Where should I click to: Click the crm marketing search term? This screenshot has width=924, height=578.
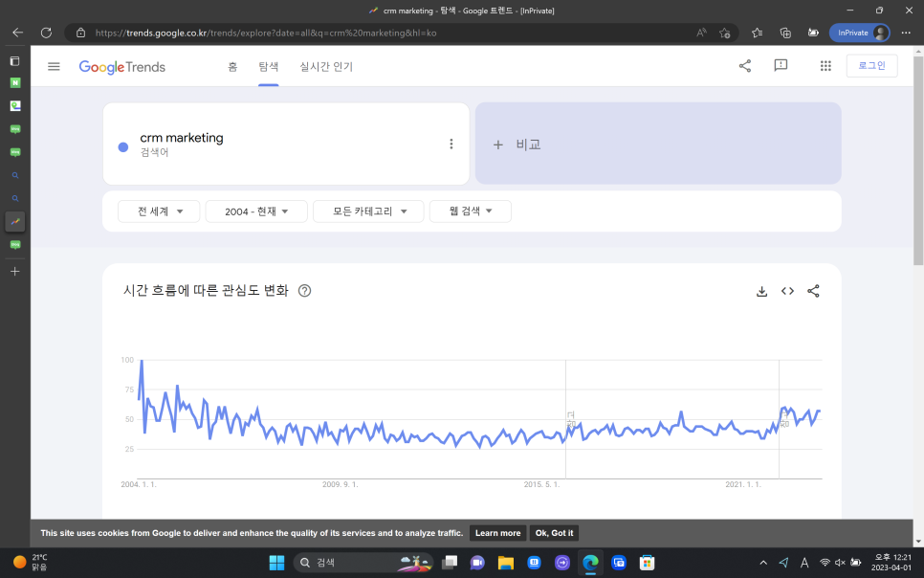pos(182,138)
